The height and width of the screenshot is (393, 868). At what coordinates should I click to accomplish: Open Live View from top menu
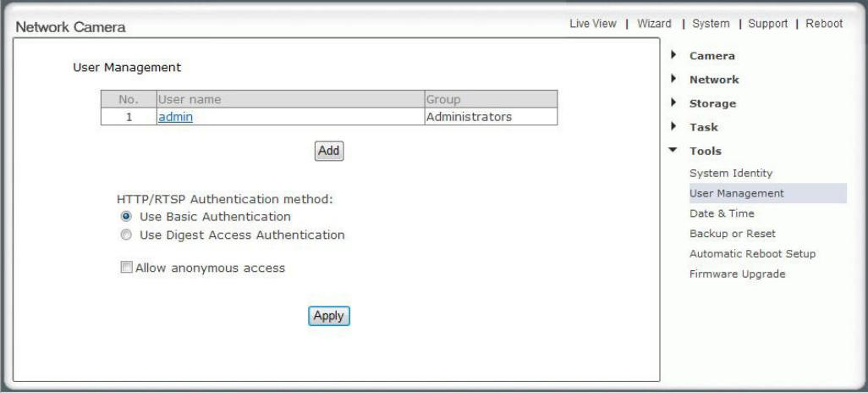click(x=593, y=24)
